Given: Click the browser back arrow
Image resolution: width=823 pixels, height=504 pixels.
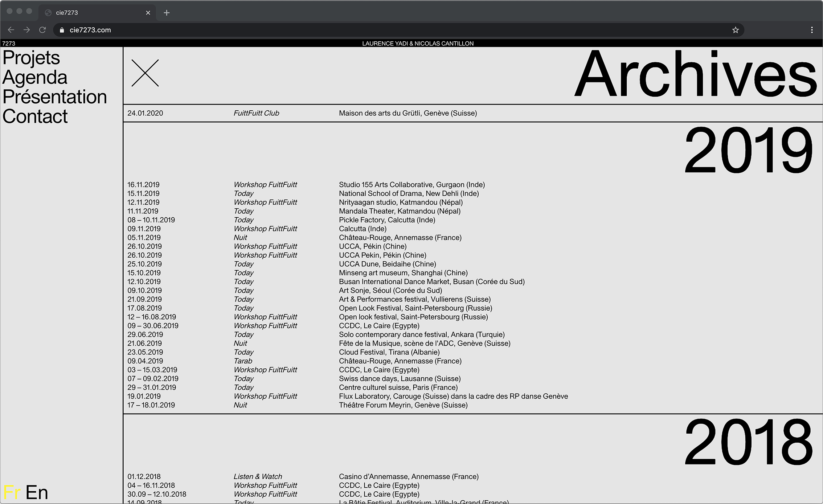Looking at the screenshot, I should click(x=11, y=30).
